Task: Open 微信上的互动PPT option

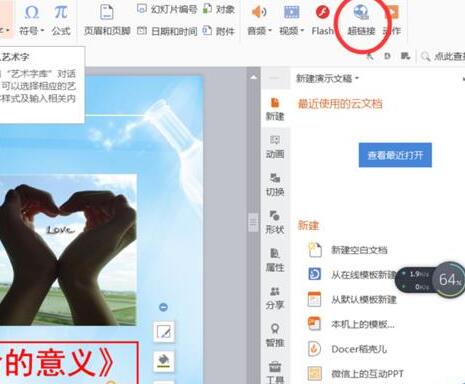Action: click(x=355, y=374)
